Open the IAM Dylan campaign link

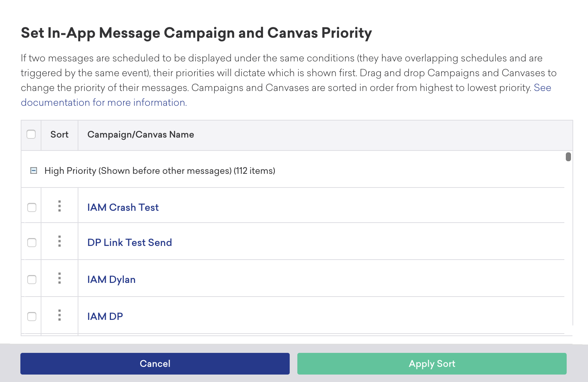[x=111, y=280]
